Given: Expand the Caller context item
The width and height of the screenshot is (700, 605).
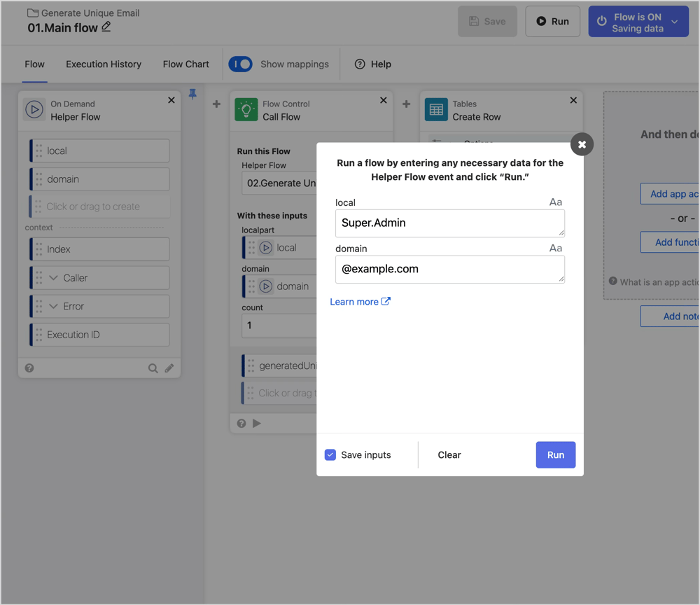Looking at the screenshot, I should (54, 278).
